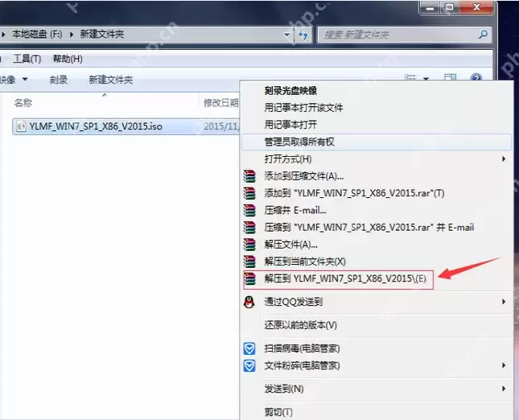Click WinRAR icon beside 解压文件(A)...
Viewport: 519px width, 420px height.
point(249,245)
